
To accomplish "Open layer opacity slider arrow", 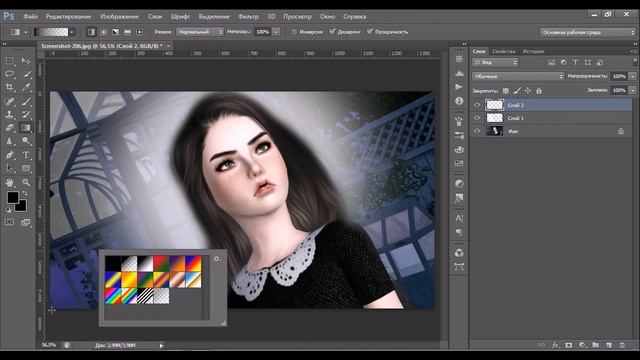I will [633, 76].
